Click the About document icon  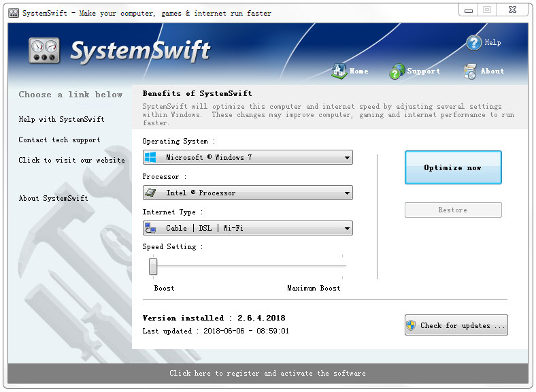470,71
